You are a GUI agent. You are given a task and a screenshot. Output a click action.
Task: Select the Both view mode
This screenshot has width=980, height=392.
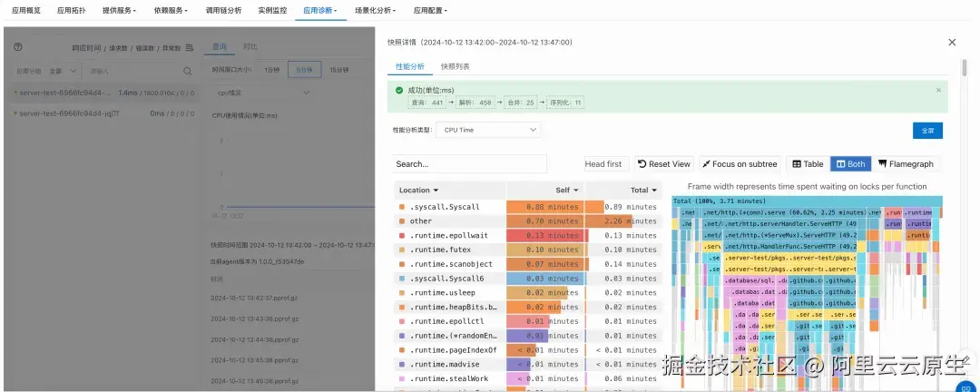click(x=850, y=164)
